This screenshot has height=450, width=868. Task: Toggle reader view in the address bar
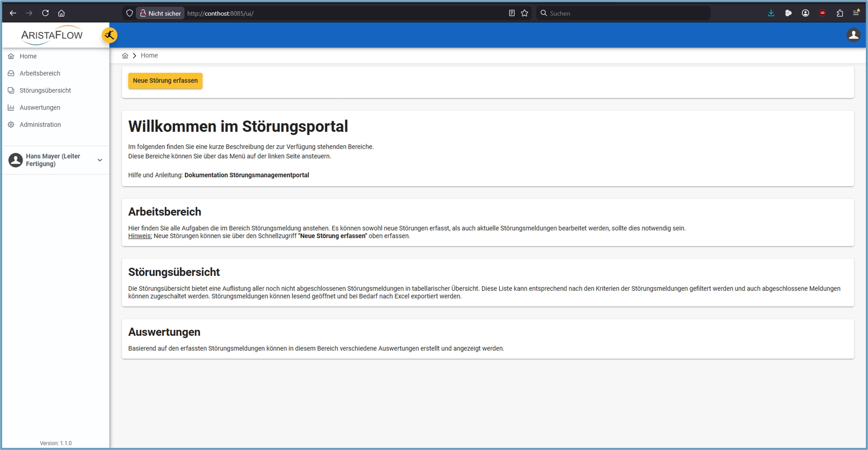coord(512,13)
